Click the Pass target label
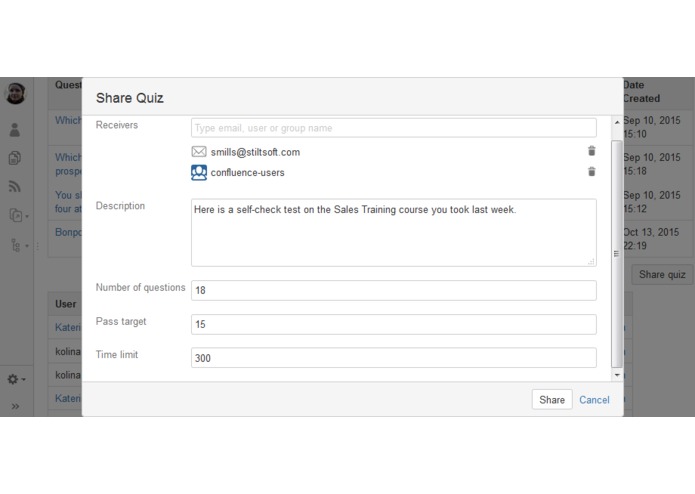Screen dimensions: 695x494 click(x=121, y=321)
